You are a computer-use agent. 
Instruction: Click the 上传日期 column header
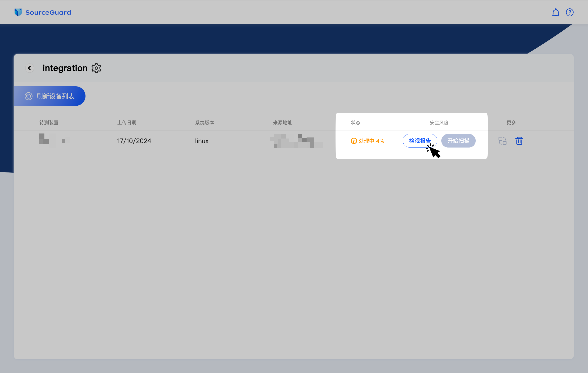pyautogui.click(x=127, y=123)
